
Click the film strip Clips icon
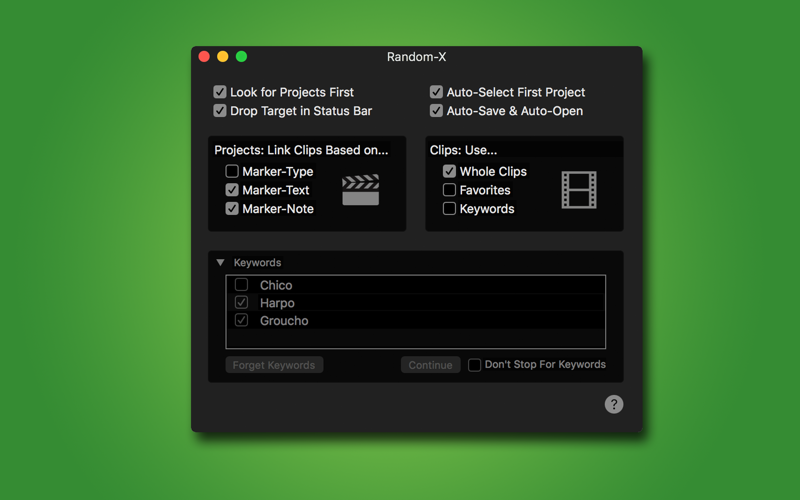click(x=579, y=190)
